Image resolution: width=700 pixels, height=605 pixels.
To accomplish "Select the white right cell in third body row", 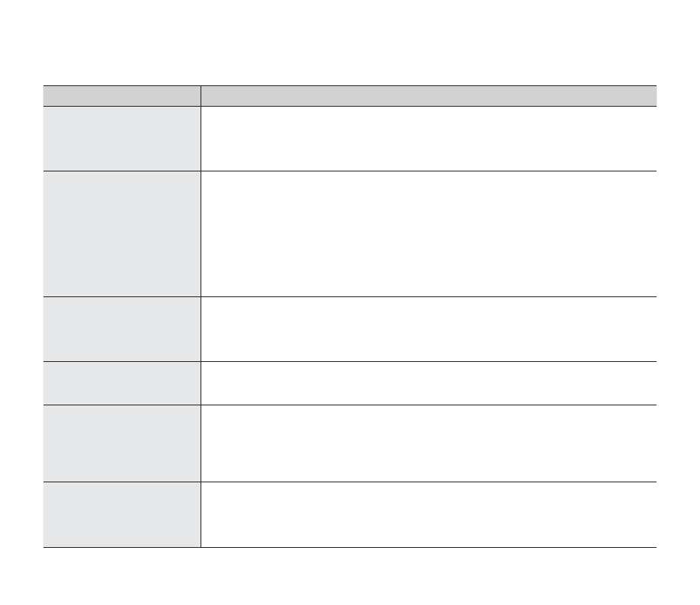I will pyautogui.click(x=428, y=329).
